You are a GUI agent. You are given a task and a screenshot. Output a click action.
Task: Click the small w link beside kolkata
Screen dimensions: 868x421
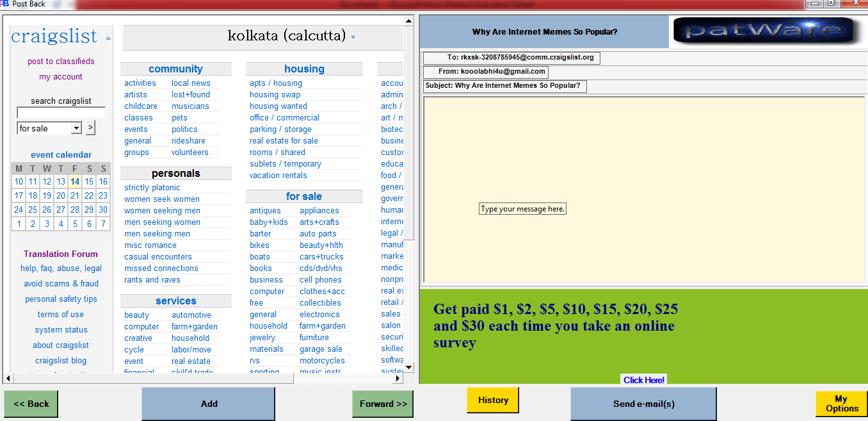(353, 37)
